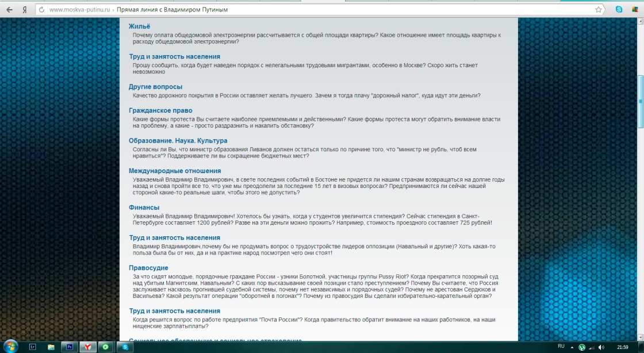Open the volume speaker tray icon
The image size is (644, 353).
pos(601,347)
